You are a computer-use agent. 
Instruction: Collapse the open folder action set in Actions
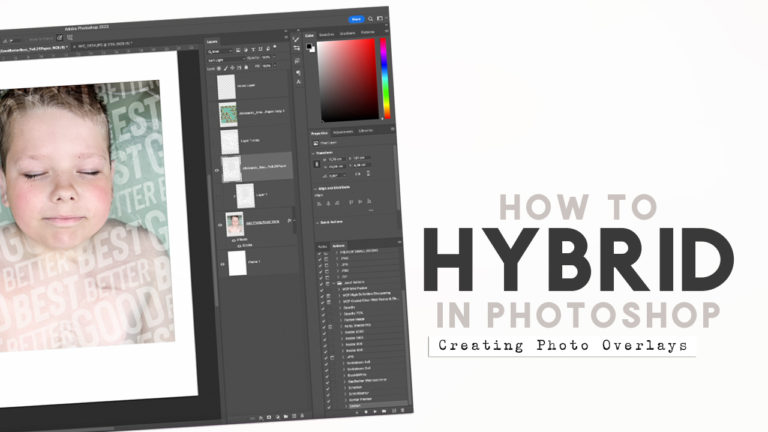335,283
